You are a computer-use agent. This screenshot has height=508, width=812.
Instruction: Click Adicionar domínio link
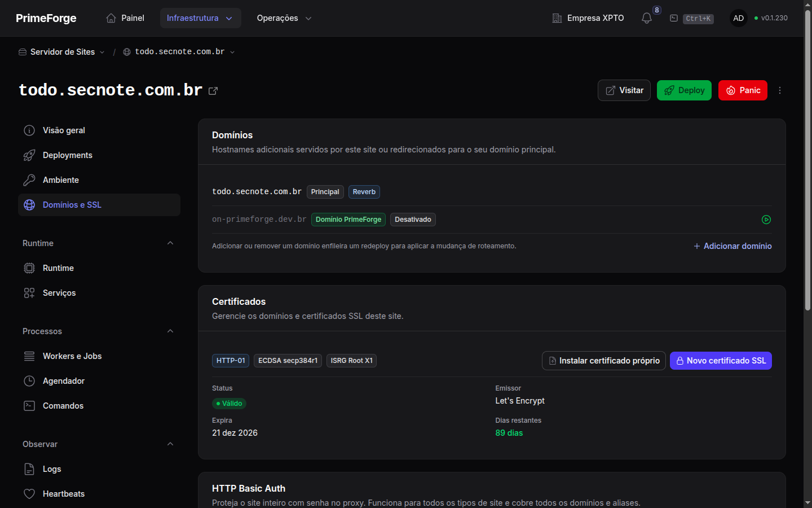[732, 246]
